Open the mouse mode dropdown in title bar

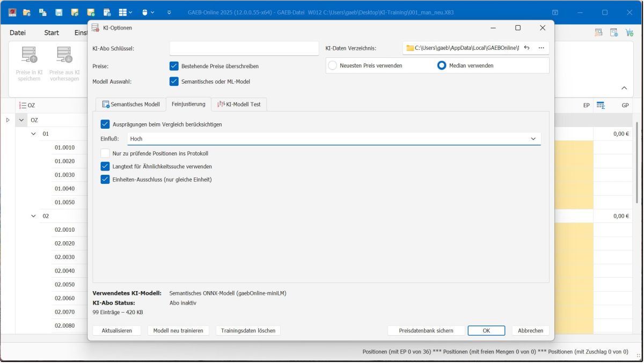click(148, 12)
